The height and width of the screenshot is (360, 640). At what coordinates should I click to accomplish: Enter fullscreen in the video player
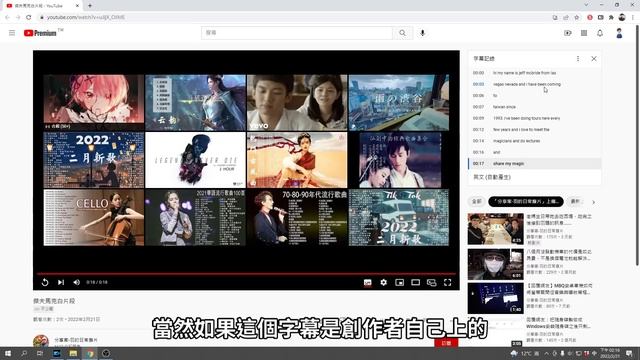[x=448, y=282]
